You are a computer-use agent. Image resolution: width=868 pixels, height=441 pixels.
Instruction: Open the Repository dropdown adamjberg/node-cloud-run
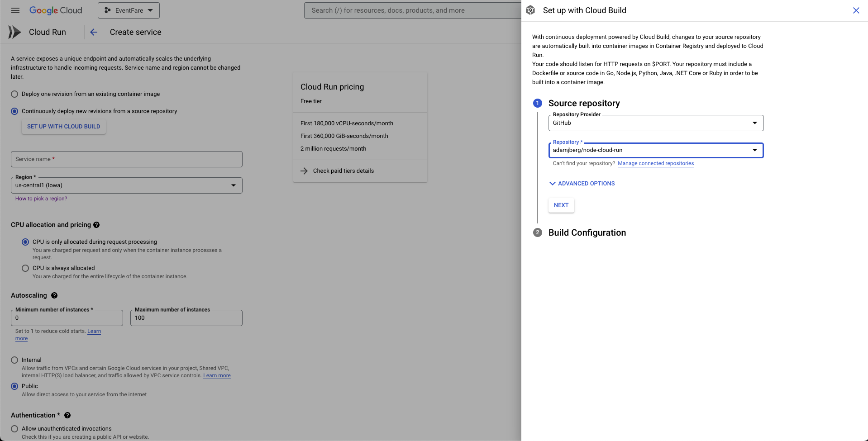tap(656, 150)
